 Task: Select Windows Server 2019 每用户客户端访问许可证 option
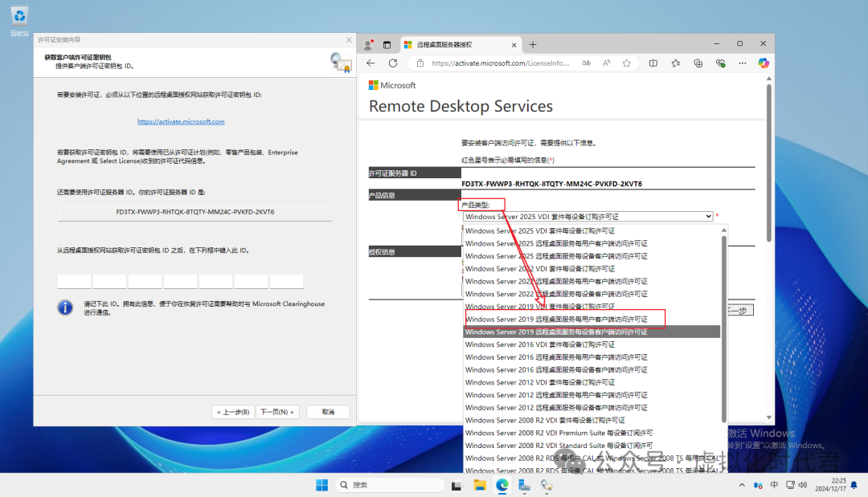pyautogui.click(x=565, y=320)
